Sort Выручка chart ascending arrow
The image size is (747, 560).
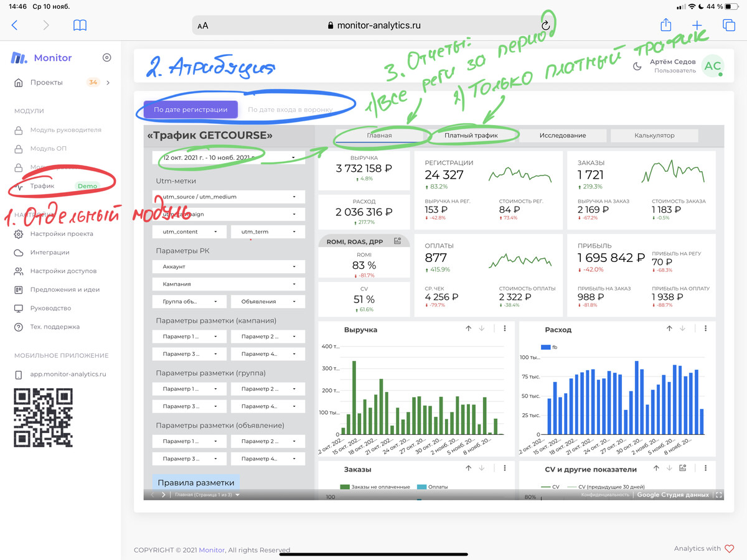tap(469, 329)
